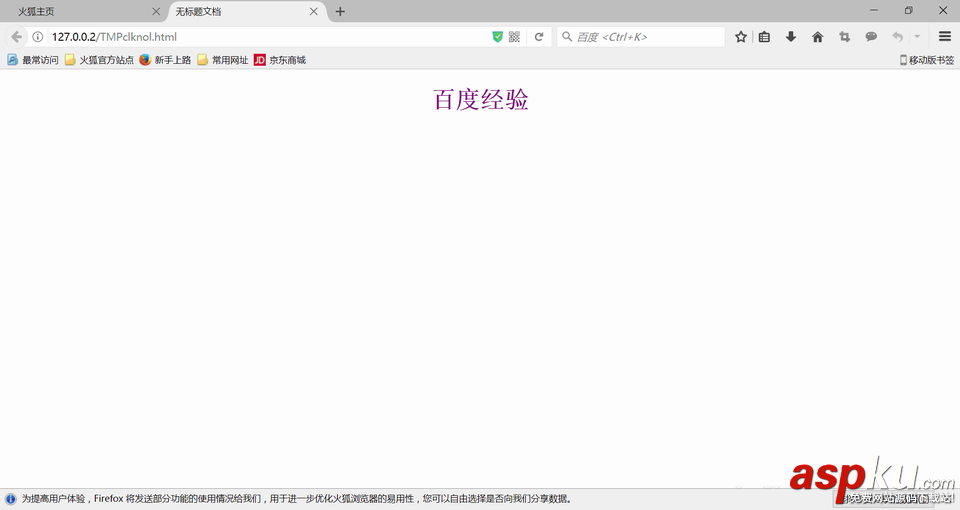This screenshot has height=510, width=960.
Task: Open the downloads arrow icon
Action: pos(791,37)
